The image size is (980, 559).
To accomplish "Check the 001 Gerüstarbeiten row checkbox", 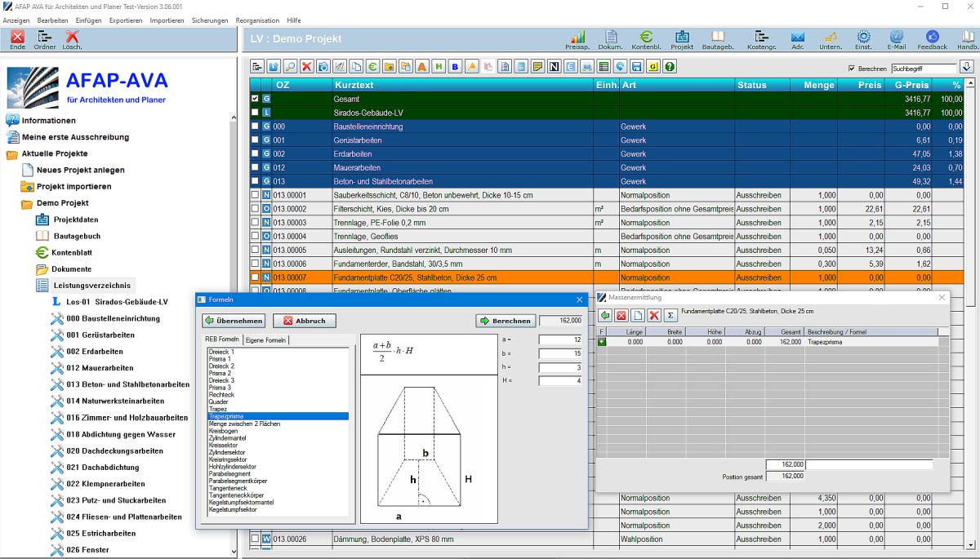I will click(256, 140).
